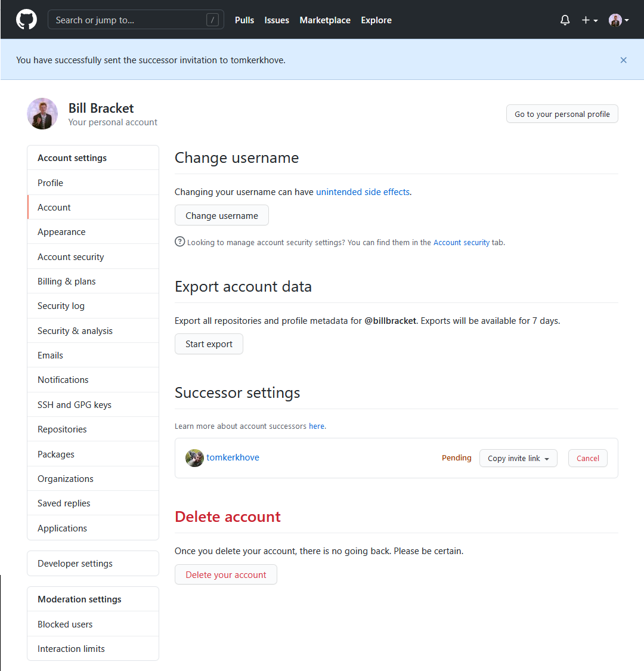
Task: Open Billing & plans settings
Action: point(93,281)
